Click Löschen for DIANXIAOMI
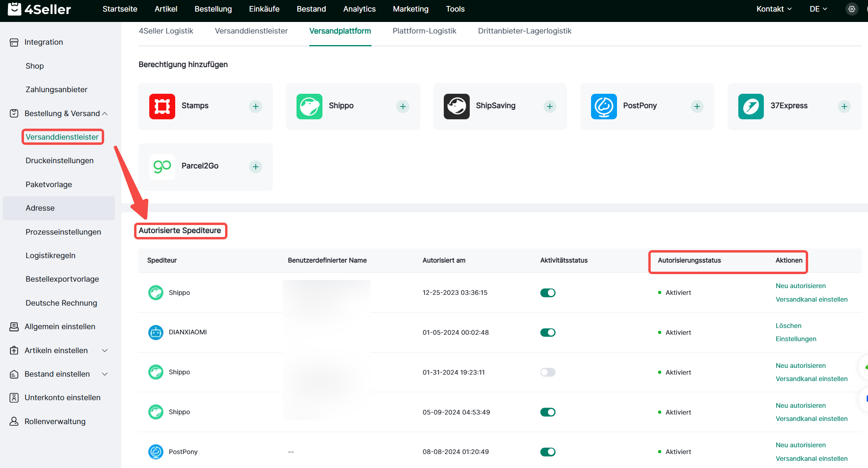The width and height of the screenshot is (868, 468). (x=788, y=326)
